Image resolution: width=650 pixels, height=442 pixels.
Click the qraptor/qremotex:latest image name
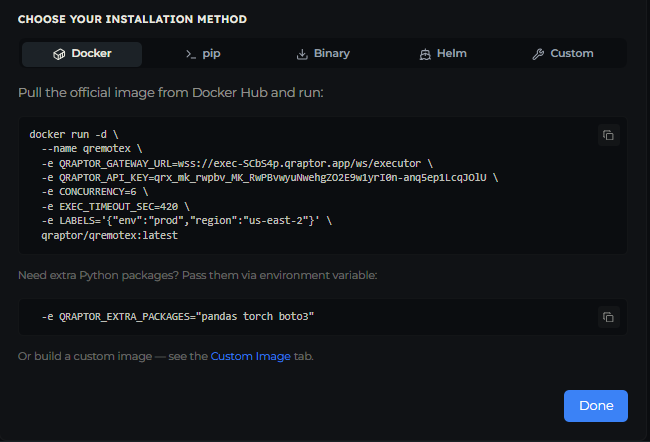109,236
